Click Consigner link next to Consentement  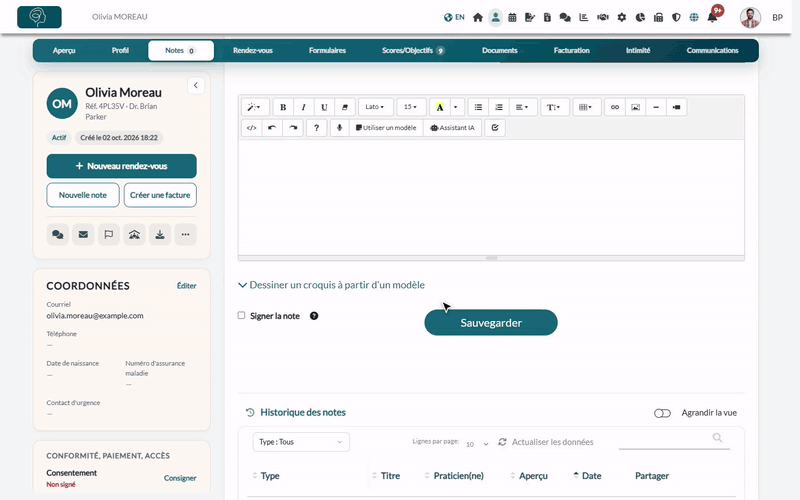(180, 478)
